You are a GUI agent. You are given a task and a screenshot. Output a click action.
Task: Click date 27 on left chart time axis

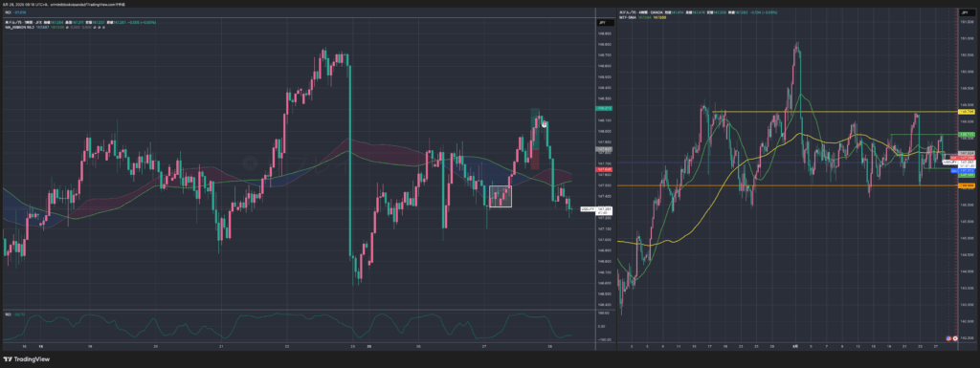click(x=485, y=346)
